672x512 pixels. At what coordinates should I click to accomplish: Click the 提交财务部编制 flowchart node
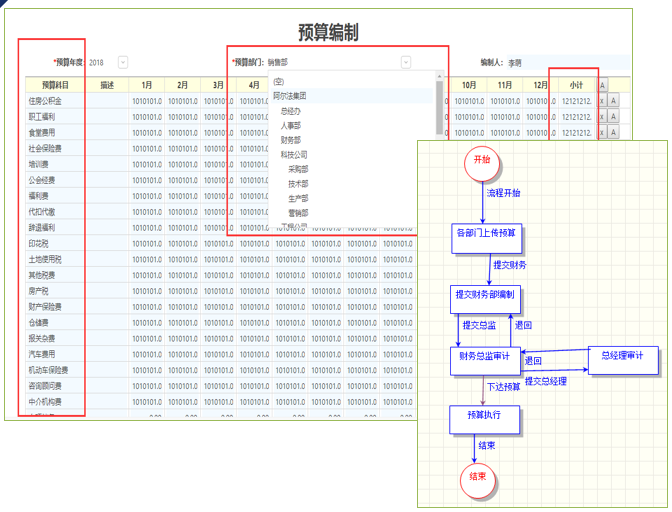[485, 299]
